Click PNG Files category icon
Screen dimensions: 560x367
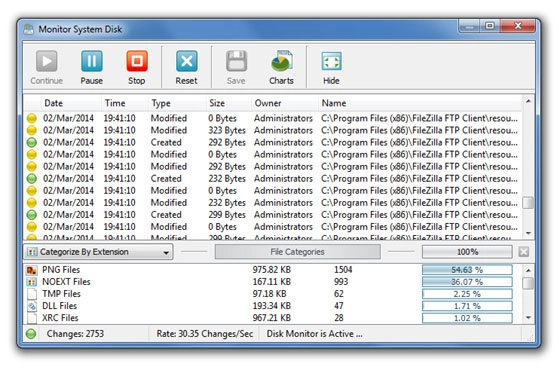click(x=31, y=270)
